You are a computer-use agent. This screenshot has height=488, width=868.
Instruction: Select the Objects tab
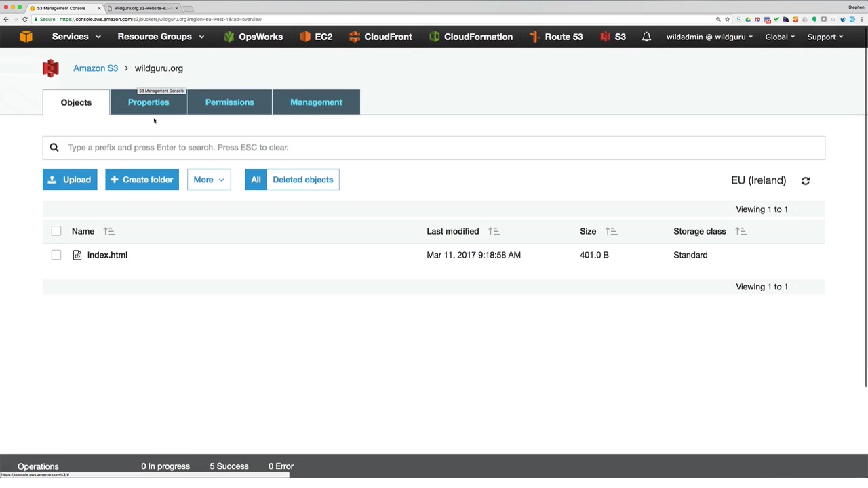click(x=76, y=102)
